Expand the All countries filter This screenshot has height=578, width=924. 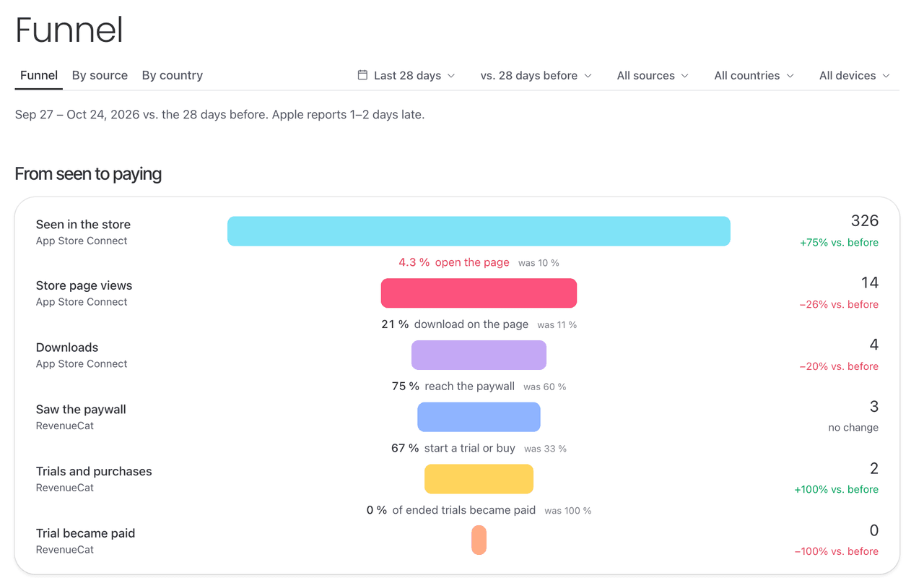(x=754, y=75)
